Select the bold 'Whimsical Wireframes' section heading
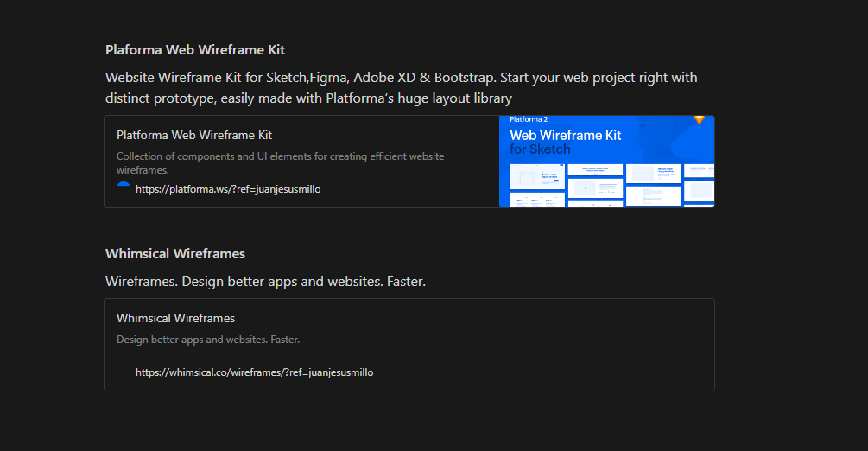868x451 pixels. [x=175, y=253]
